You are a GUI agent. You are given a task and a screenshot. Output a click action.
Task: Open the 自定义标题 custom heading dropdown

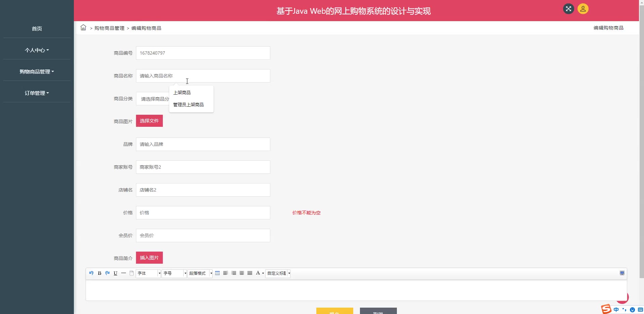(x=278, y=273)
